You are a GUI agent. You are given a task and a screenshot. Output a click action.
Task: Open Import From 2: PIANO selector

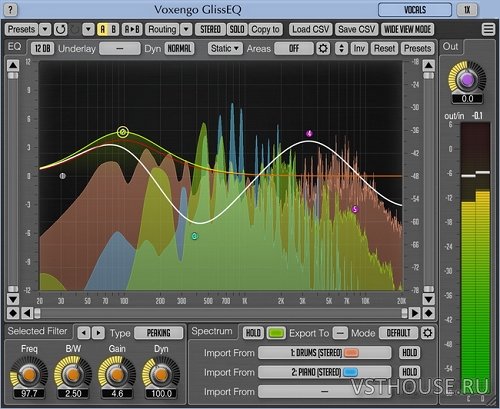click(x=325, y=372)
